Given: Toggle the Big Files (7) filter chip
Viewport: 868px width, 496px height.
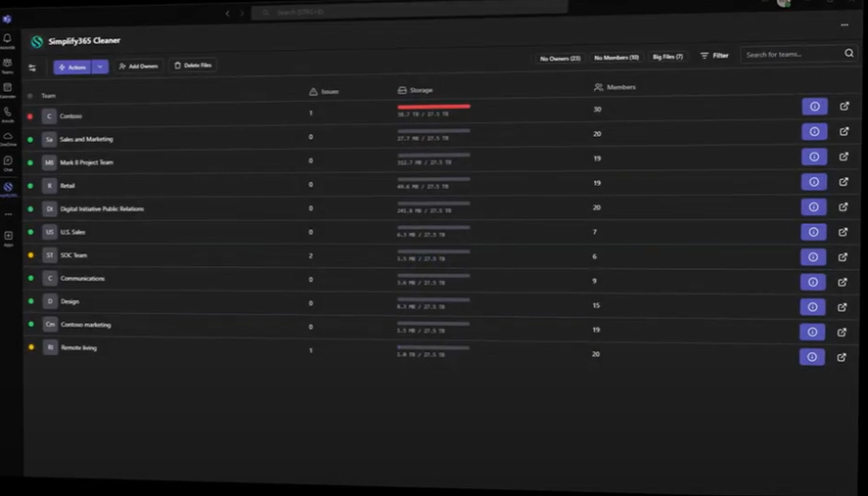Looking at the screenshot, I should pyautogui.click(x=667, y=57).
